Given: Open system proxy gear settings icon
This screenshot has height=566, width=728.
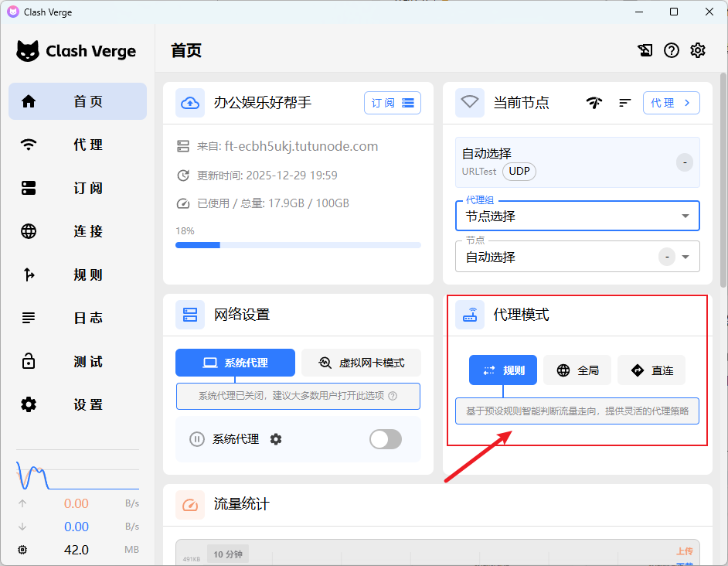Looking at the screenshot, I should click(x=276, y=439).
